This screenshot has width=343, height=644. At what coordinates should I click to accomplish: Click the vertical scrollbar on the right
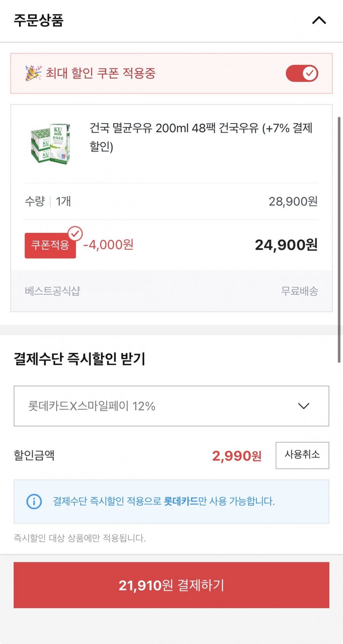tap(339, 240)
